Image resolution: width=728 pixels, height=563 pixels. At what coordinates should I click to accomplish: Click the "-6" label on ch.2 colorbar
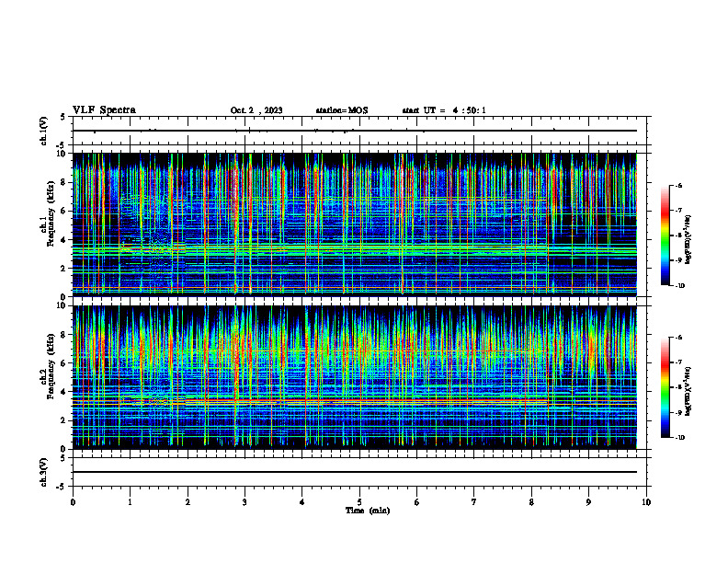(x=678, y=338)
